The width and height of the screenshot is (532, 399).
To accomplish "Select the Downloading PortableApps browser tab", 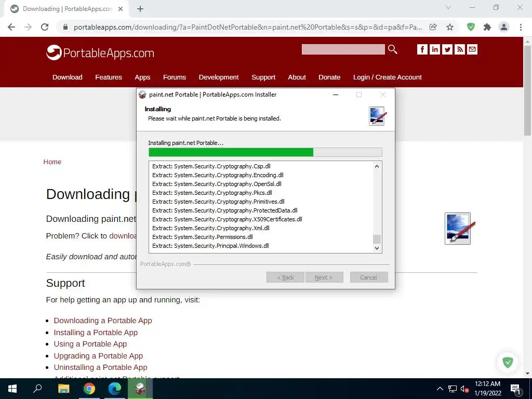I will point(66,9).
